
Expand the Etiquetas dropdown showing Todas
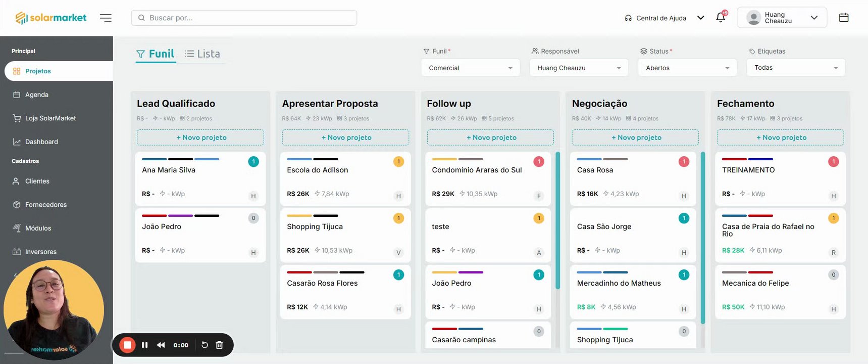[796, 68]
